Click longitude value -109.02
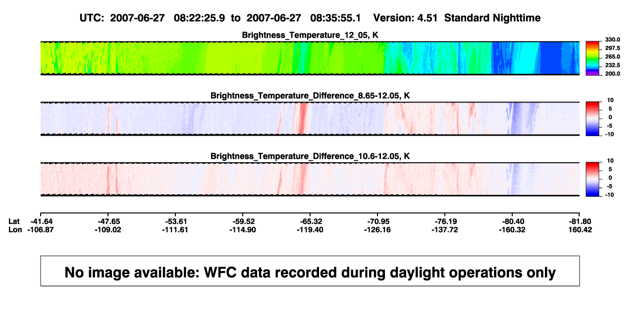644x330 pixels. tap(108, 230)
